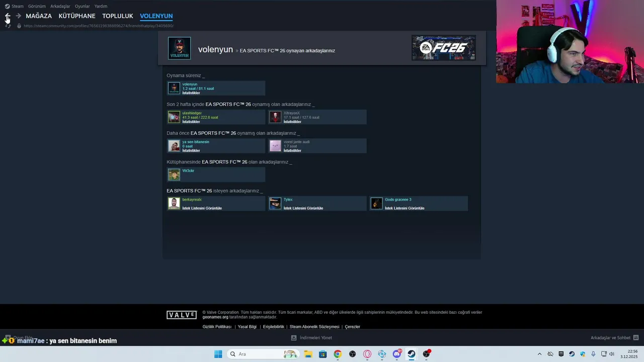The image size is (644, 362).
Task: Click XitrayonX's avatar
Action: pyautogui.click(x=275, y=117)
